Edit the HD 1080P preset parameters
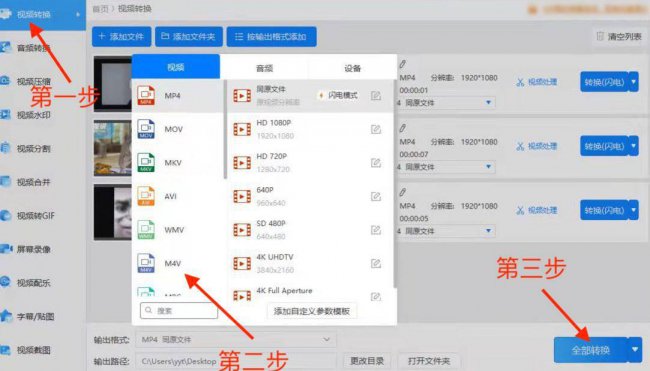The height and width of the screenshot is (371, 650). click(x=376, y=129)
